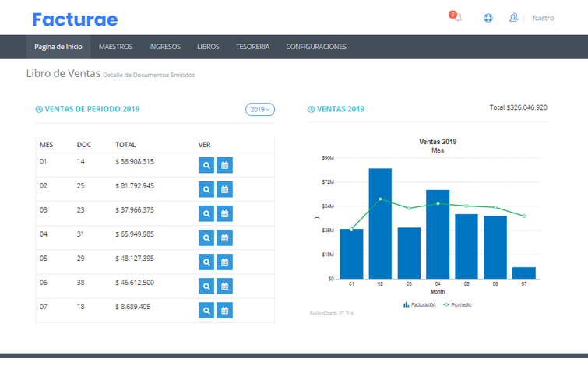This screenshot has width=588, height=366.
Task: View month 06 details with magnifier
Action: (206, 286)
